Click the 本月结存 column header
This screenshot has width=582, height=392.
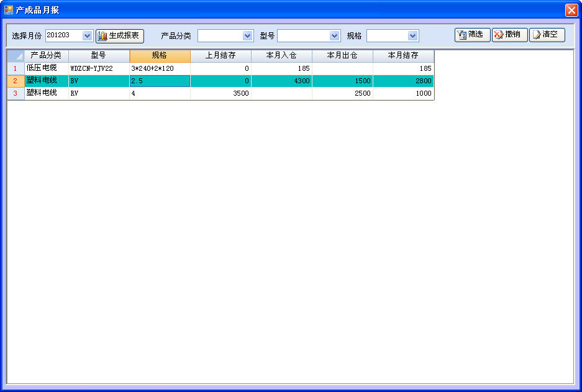pyautogui.click(x=403, y=56)
